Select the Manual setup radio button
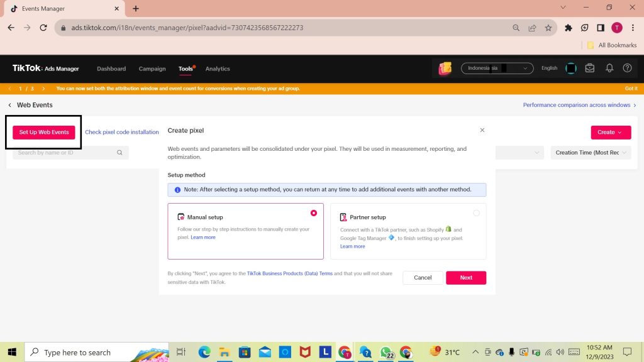Screen dimensions: 644x362 314,213
